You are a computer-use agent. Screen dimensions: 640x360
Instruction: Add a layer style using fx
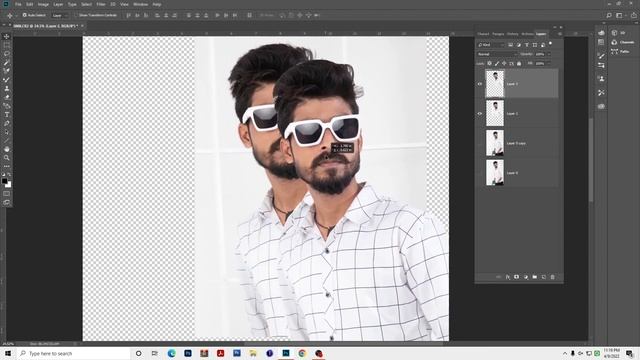click(508, 277)
